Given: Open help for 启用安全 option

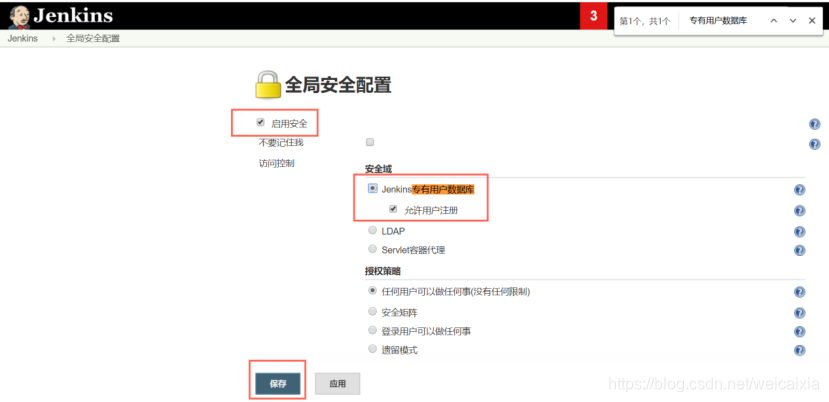Looking at the screenshot, I should coord(815,124).
